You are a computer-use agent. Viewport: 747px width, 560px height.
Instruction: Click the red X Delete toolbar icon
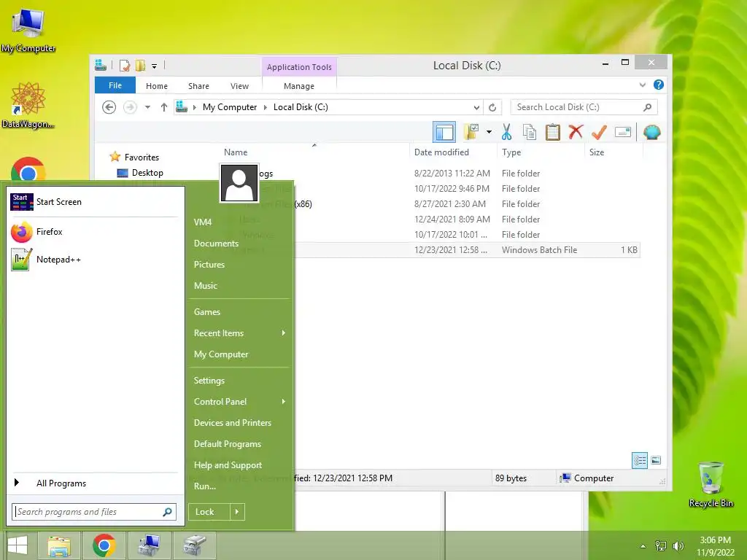[x=576, y=131]
